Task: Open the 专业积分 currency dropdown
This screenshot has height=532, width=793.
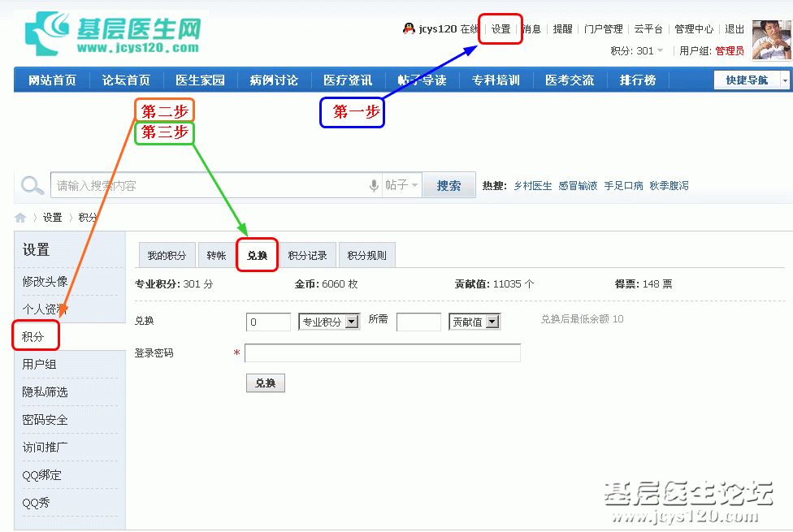Action: pos(352,322)
